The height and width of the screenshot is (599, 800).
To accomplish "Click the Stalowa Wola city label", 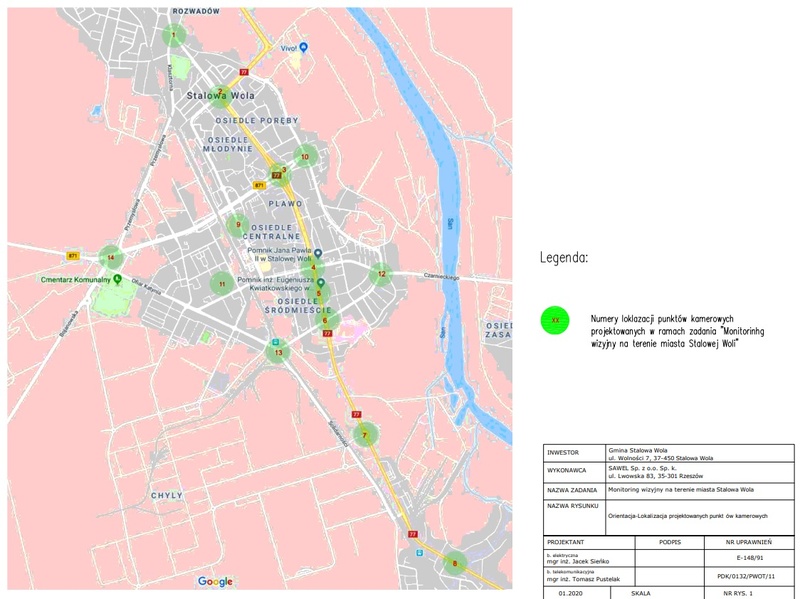I will 219,96.
